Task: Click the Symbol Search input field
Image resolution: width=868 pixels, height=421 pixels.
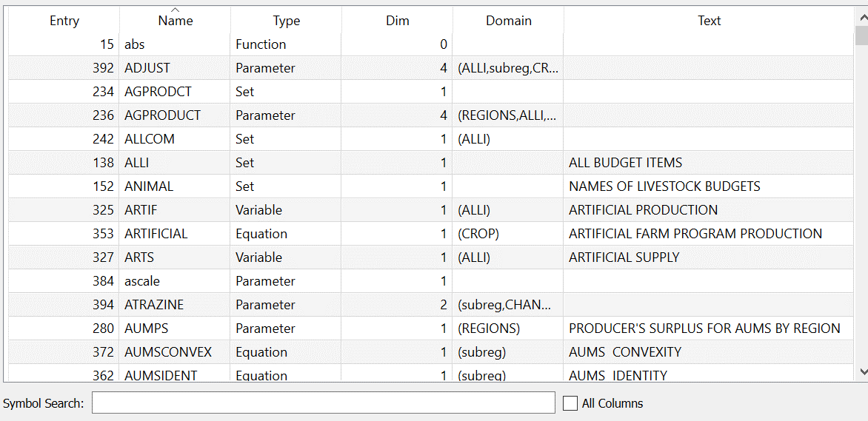Action: click(323, 403)
